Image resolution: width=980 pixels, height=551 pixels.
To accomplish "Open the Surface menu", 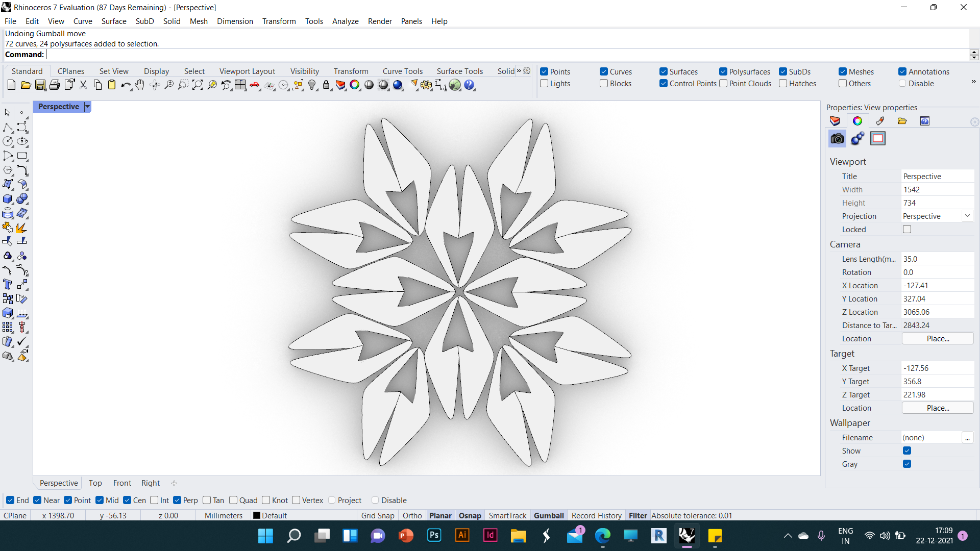I will pyautogui.click(x=113, y=21).
